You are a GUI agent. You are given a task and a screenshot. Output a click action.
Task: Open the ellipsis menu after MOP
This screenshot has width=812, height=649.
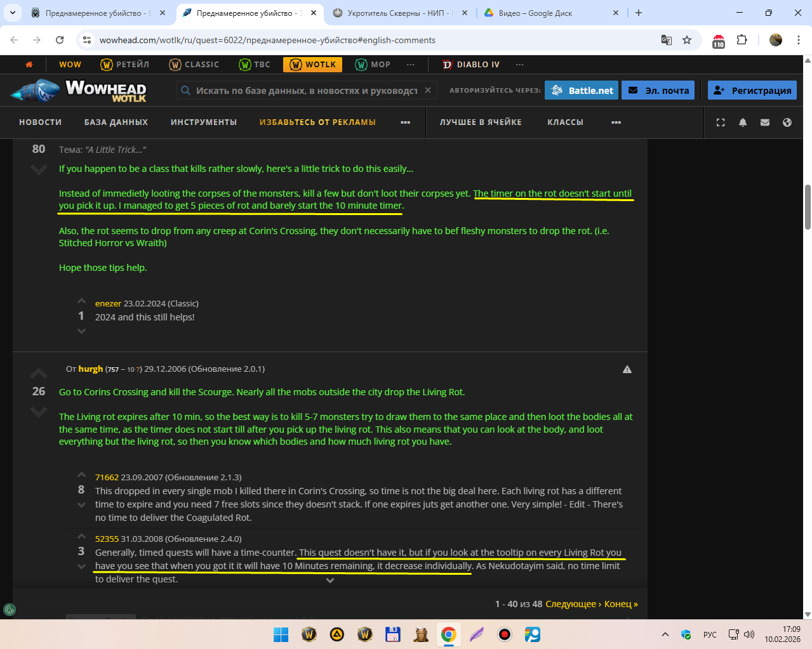tap(410, 64)
